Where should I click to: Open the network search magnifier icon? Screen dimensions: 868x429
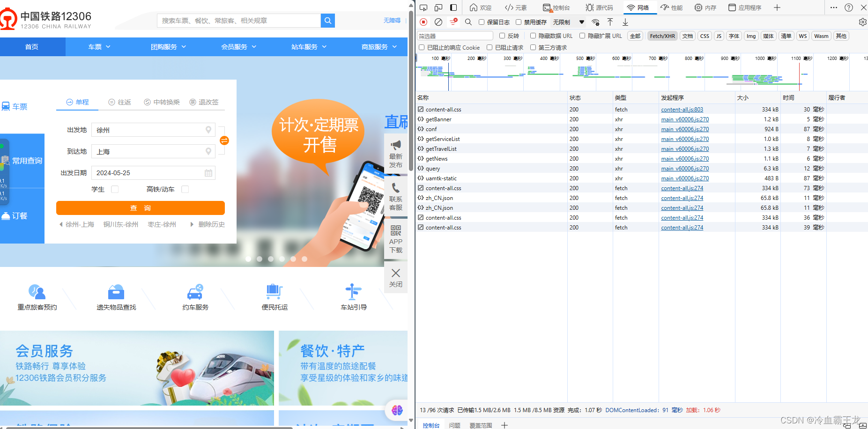468,22
